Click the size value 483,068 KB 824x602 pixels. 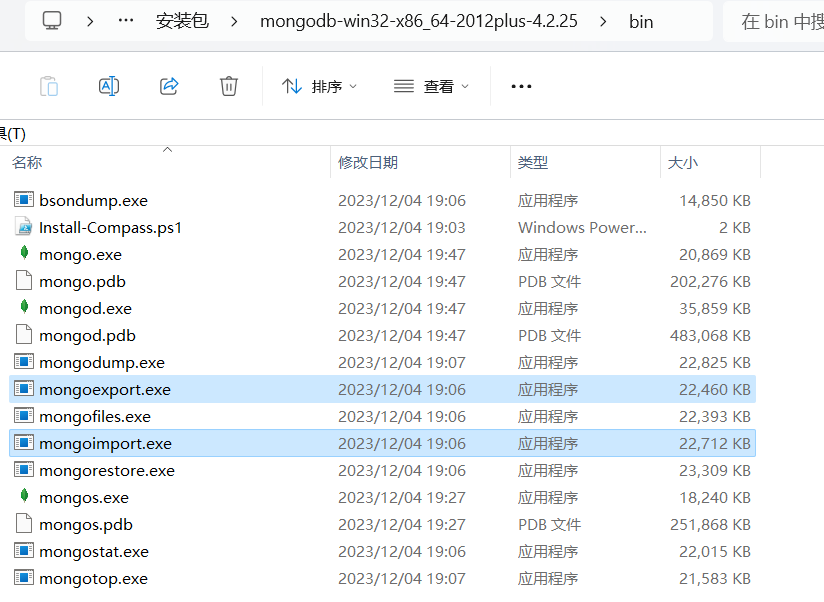[x=710, y=336]
